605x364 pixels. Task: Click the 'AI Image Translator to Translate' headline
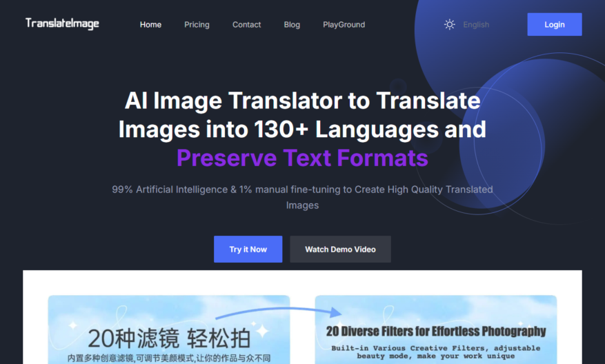[x=302, y=101]
